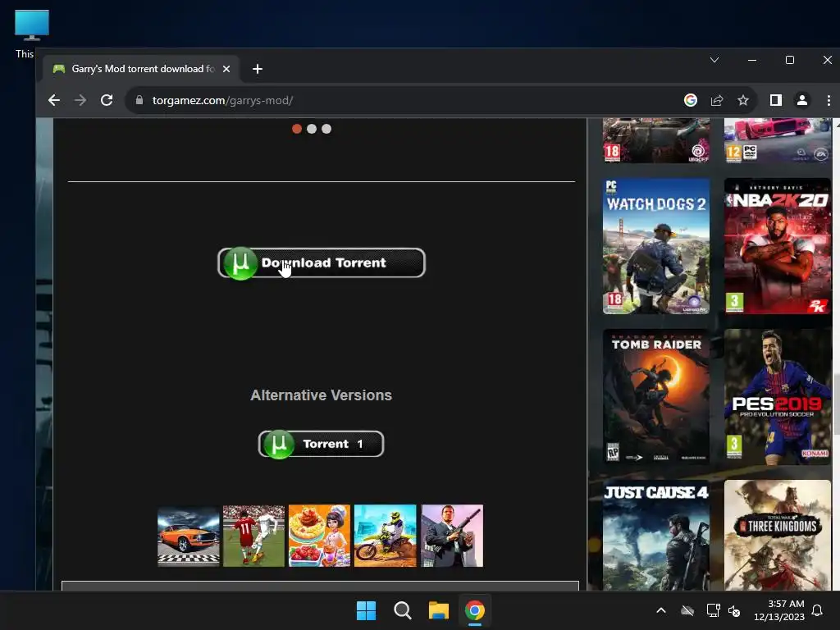Open the browser side panel icon
840x630 pixels.
776,100
